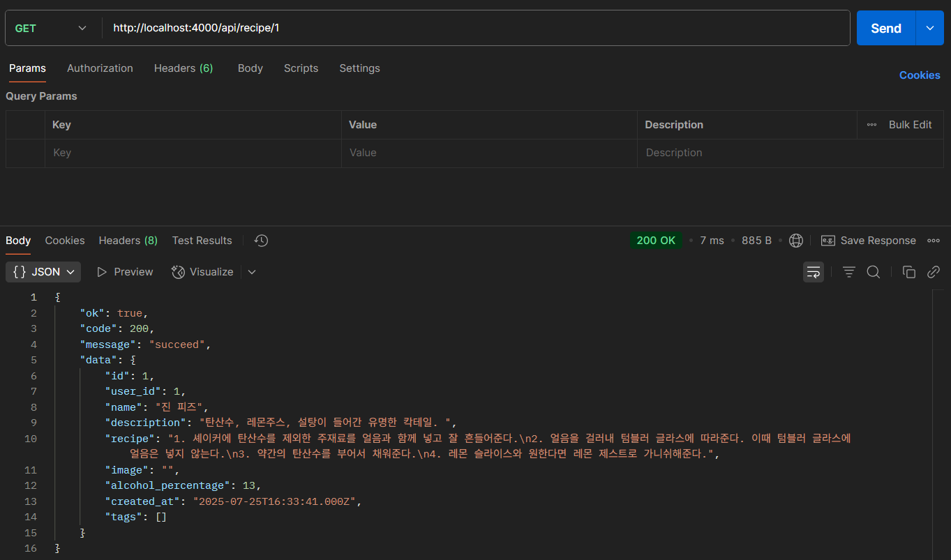Go to the Settings tab
951x560 pixels.
point(359,68)
